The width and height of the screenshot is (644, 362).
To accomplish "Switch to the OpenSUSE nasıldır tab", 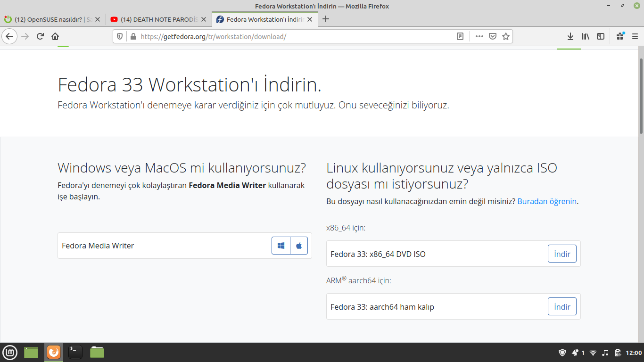I will tap(52, 19).
